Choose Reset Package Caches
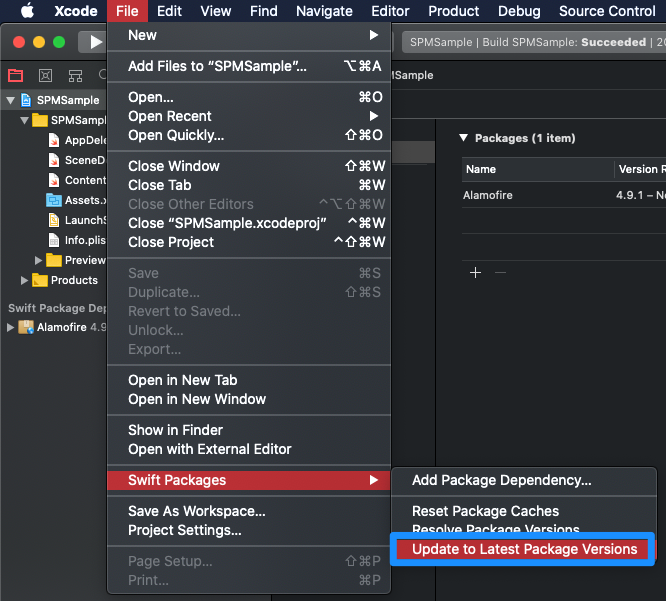The width and height of the screenshot is (666, 601). [x=524, y=511]
